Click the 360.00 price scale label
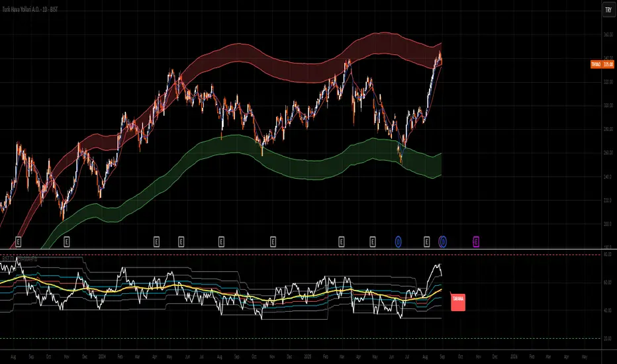 tap(608, 34)
